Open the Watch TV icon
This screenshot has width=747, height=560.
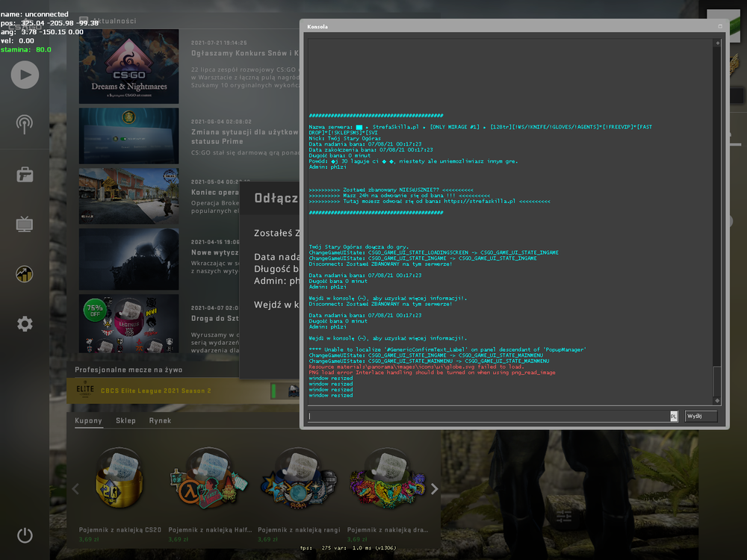click(25, 224)
